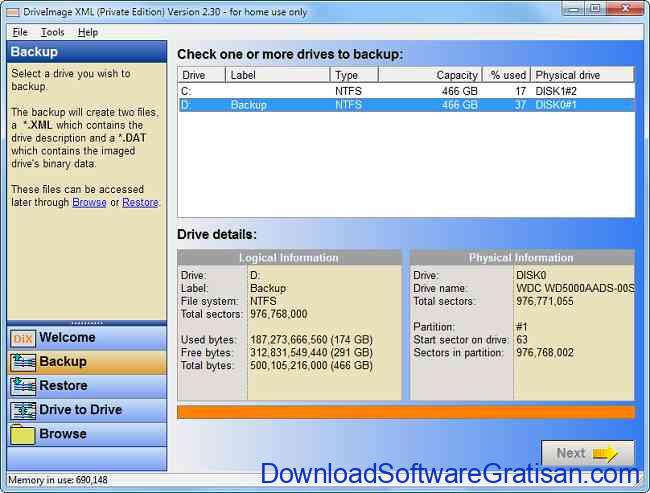
Task: Select the D: drive letter in the list
Action: pos(187,105)
